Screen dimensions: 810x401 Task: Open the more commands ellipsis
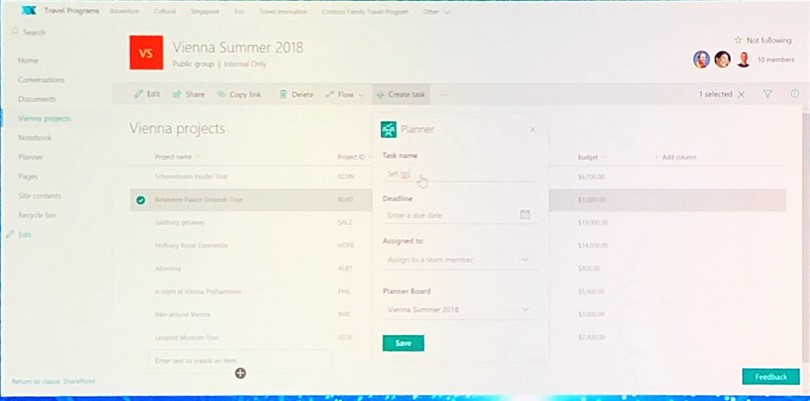click(x=443, y=95)
